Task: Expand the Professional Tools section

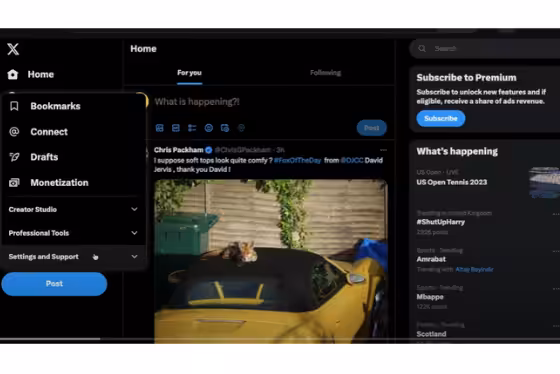Action: (x=73, y=233)
